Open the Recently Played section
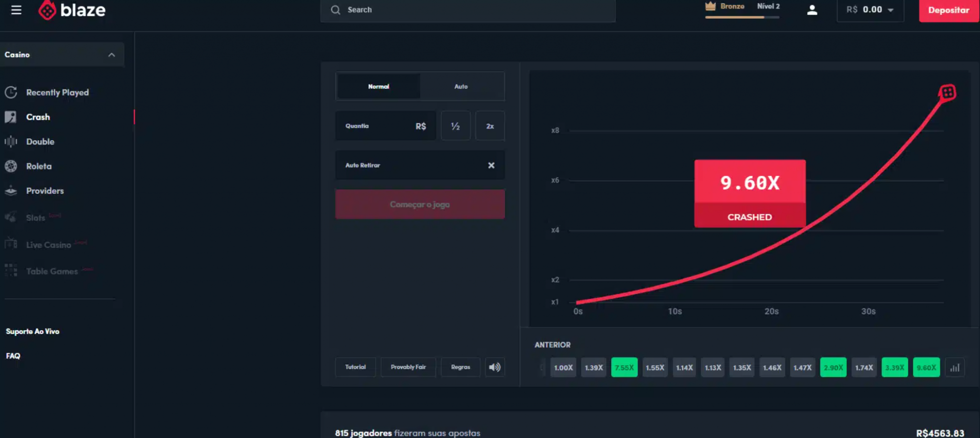 click(10, 92)
